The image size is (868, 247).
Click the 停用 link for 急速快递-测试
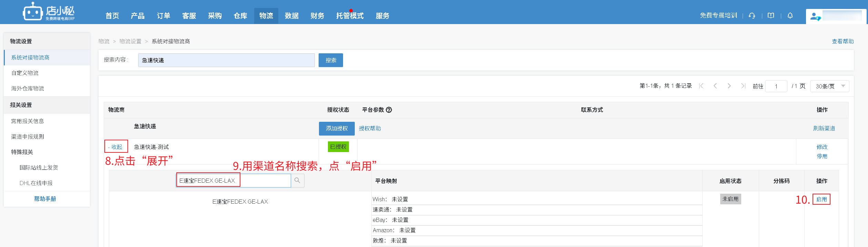[x=822, y=156]
